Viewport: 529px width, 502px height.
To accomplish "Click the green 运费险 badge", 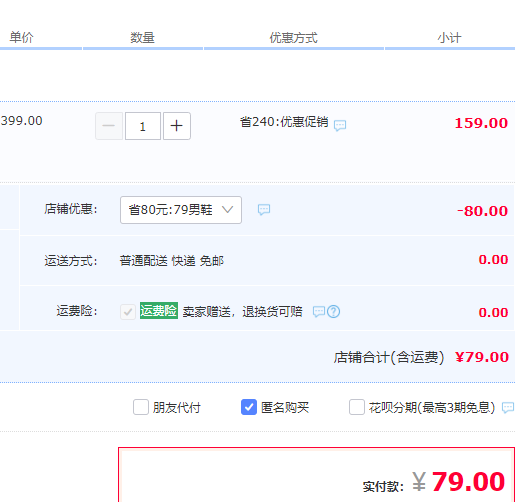I will coord(159,311).
